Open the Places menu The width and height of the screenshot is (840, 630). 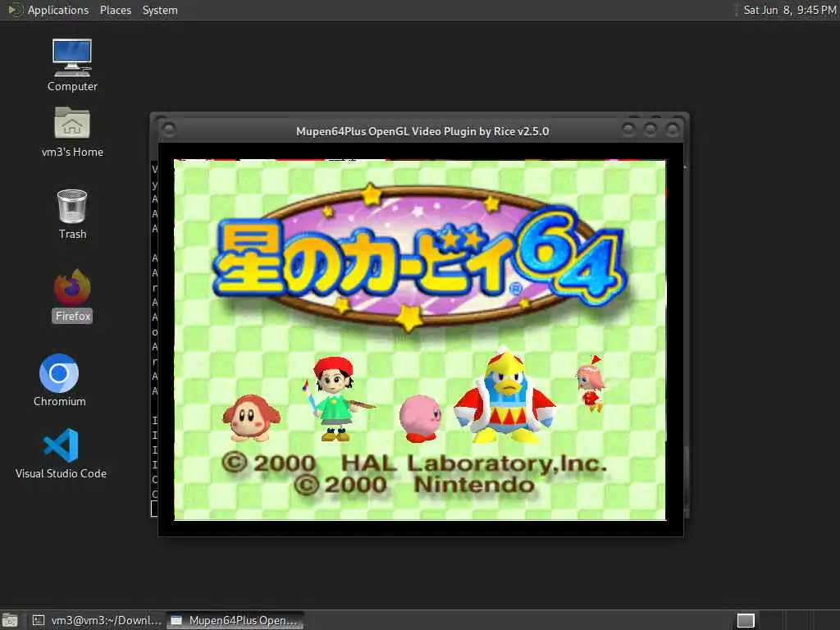point(115,10)
